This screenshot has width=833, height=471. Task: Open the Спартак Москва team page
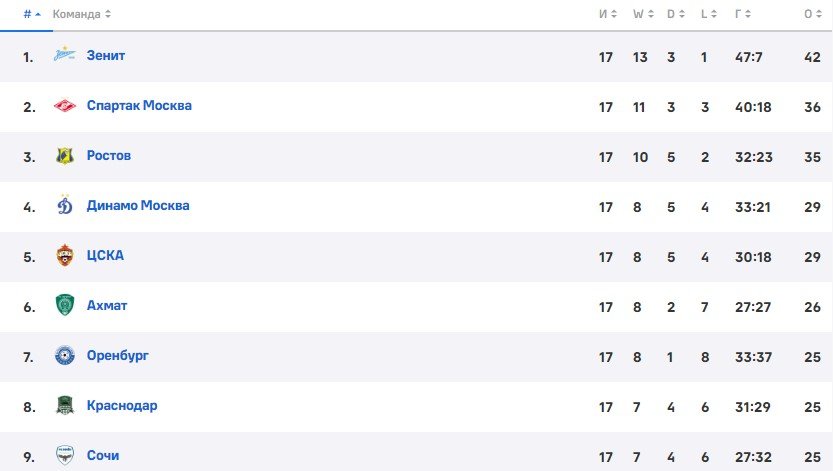(x=139, y=106)
